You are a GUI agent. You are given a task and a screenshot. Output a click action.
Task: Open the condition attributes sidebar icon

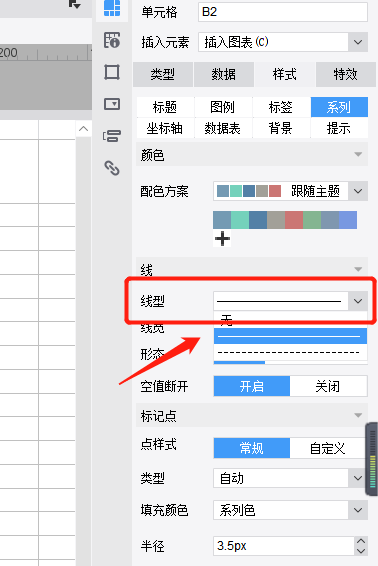coord(112,136)
